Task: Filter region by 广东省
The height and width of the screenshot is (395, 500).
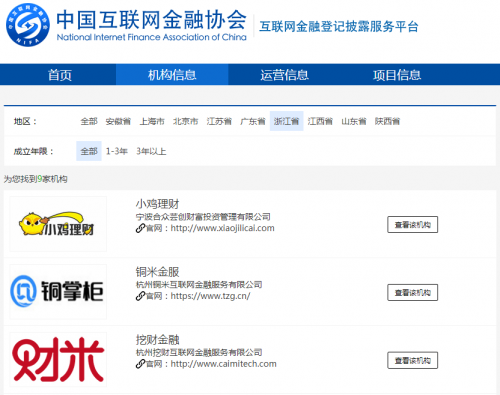Action: click(x=253, y=121)
